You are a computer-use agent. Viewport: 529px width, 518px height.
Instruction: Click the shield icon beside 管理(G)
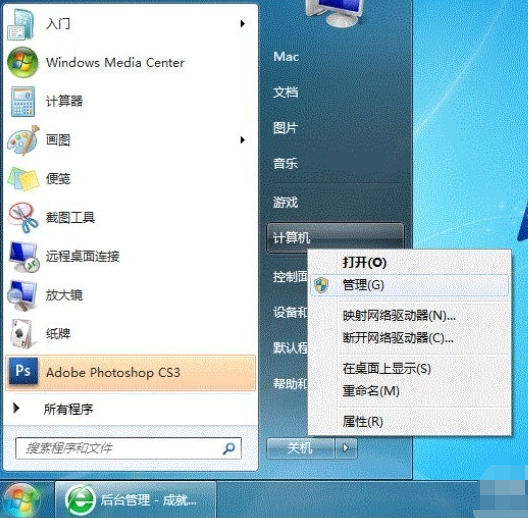(321, 285)
